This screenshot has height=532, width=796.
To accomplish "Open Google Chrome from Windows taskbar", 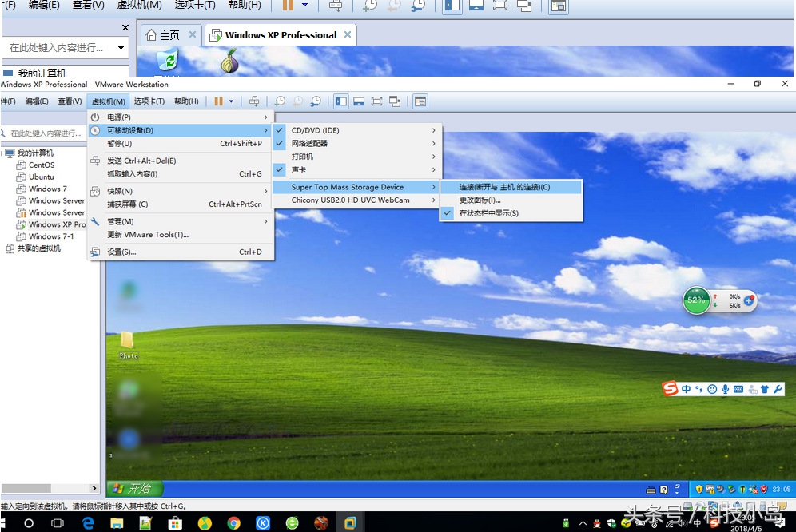I will click(x=233, y=523).
